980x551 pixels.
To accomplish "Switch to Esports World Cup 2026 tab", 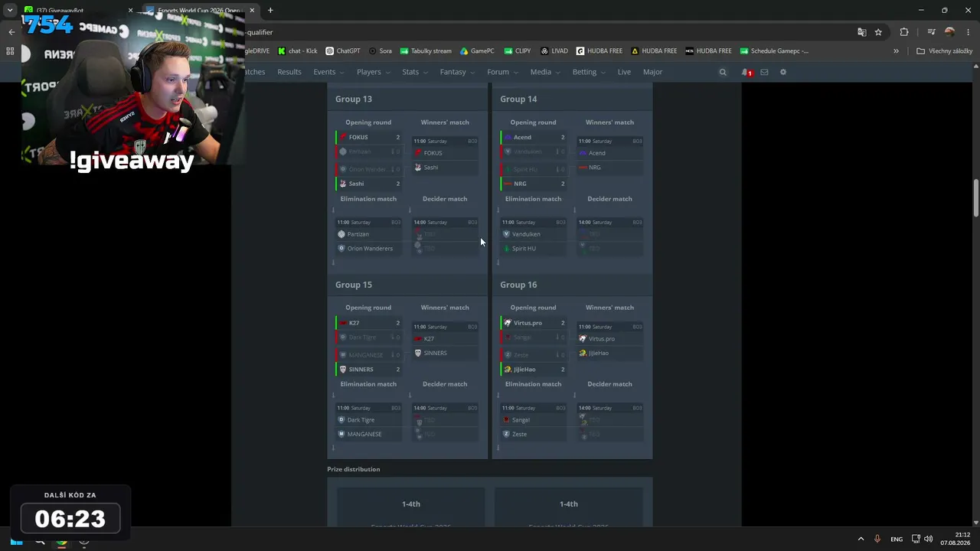I will (201, 11).
